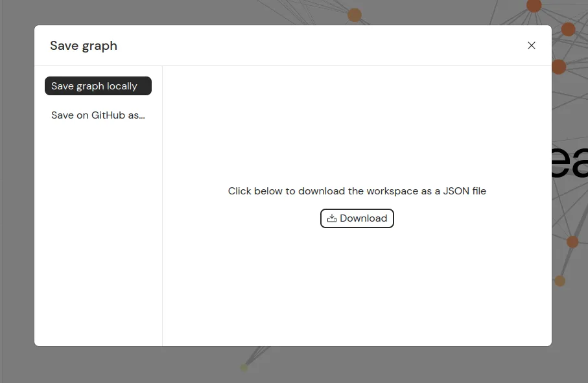Select the Save graph locally tab

pyautogui.click(x=98, y=86)
